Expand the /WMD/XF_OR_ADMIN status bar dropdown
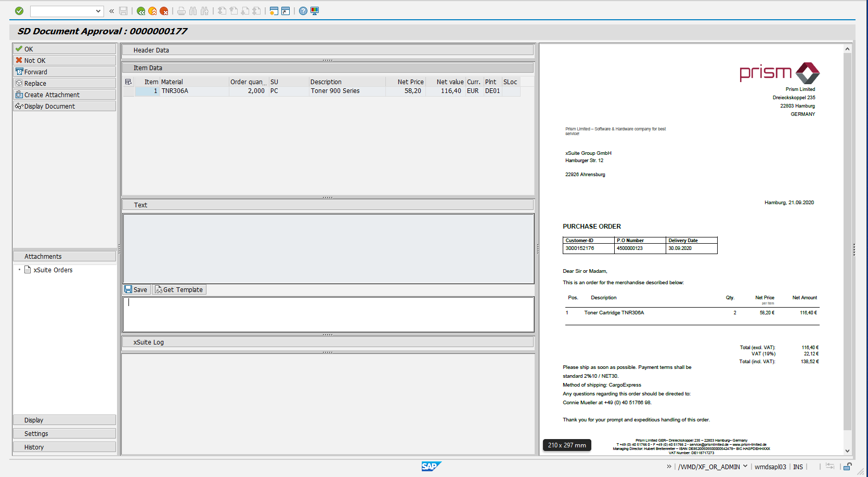Viewport: 868px width, 477px height. click(x=745, y=467)
